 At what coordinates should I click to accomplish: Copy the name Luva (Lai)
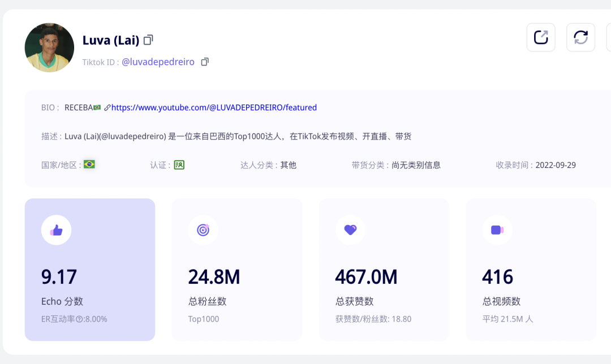pos(148,40)
